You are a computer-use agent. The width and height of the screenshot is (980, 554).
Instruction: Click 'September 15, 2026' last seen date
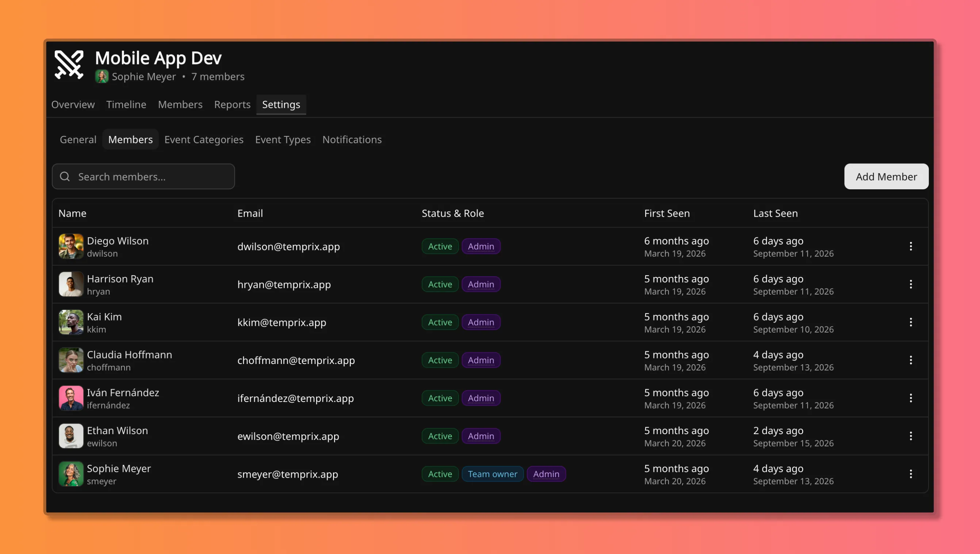[793, 444]
